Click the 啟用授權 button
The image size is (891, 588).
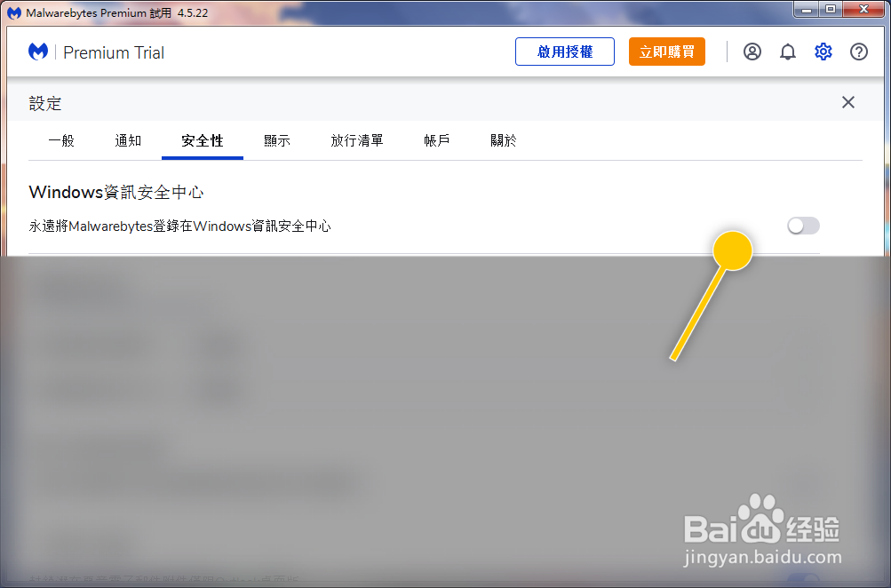pos(565,52)
